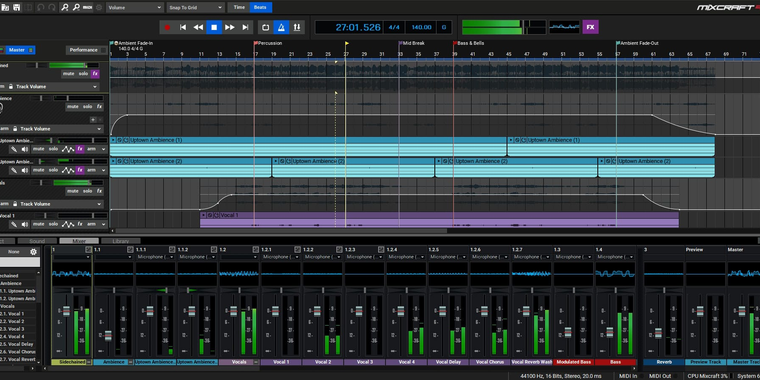Click the Mid Break timeline marker
Image resolution: width=760 pixels, height=380 pixels.
pos(413,43)
